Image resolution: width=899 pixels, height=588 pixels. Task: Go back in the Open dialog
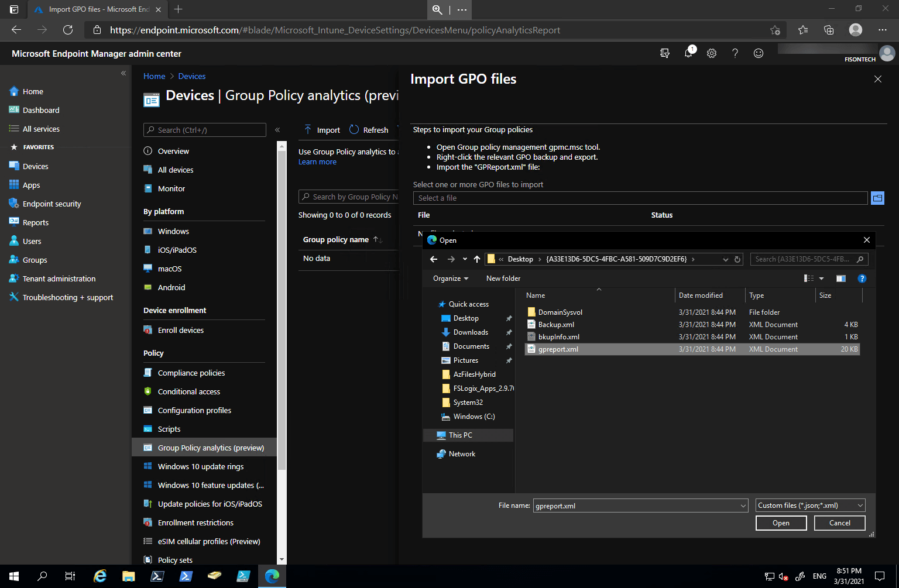click(434, 259)
